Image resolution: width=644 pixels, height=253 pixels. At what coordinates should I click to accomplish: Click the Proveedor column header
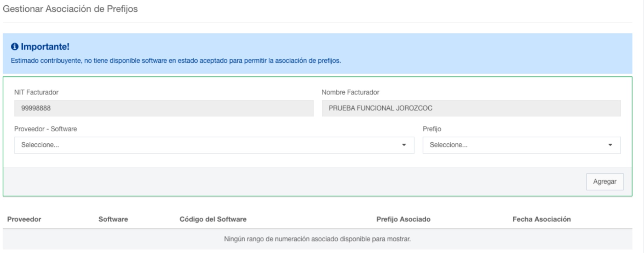[24, 219]
